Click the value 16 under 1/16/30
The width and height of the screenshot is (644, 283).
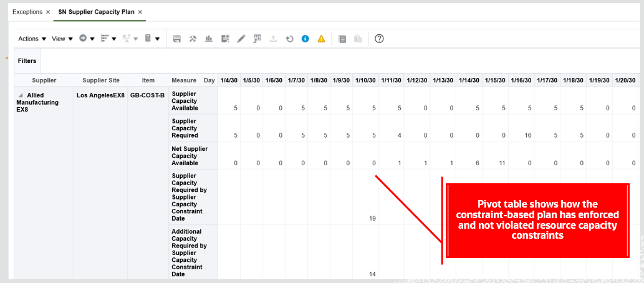coord(528,135)
